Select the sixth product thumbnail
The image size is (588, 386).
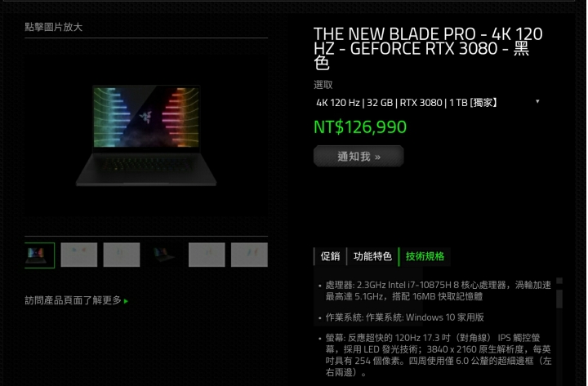pos(249,255)
